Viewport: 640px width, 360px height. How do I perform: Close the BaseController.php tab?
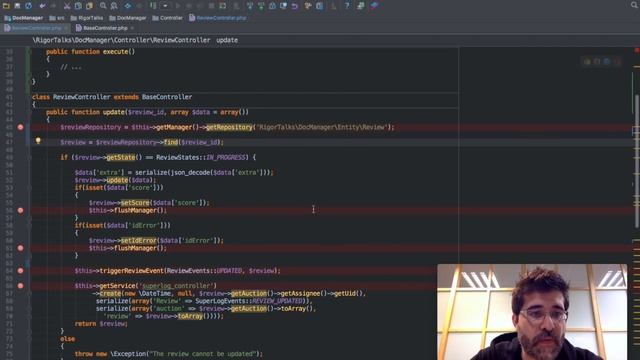coord(132,28)
